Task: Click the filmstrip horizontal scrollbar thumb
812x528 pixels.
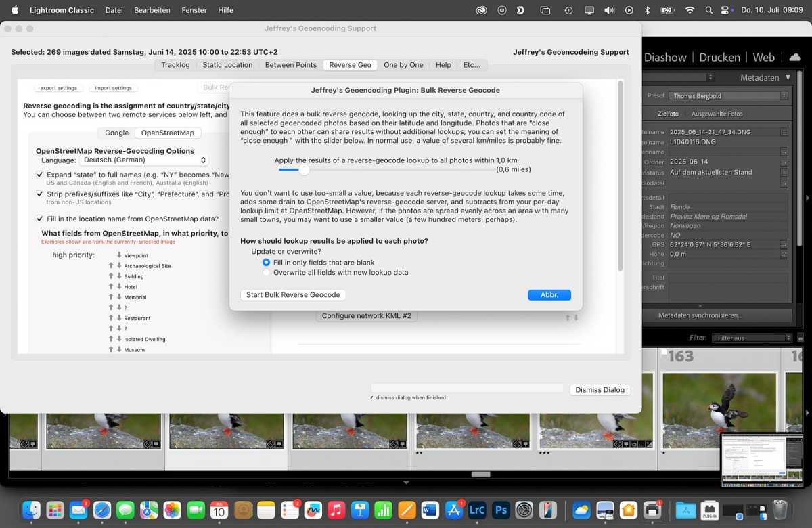Action: [x=480, y=475]
